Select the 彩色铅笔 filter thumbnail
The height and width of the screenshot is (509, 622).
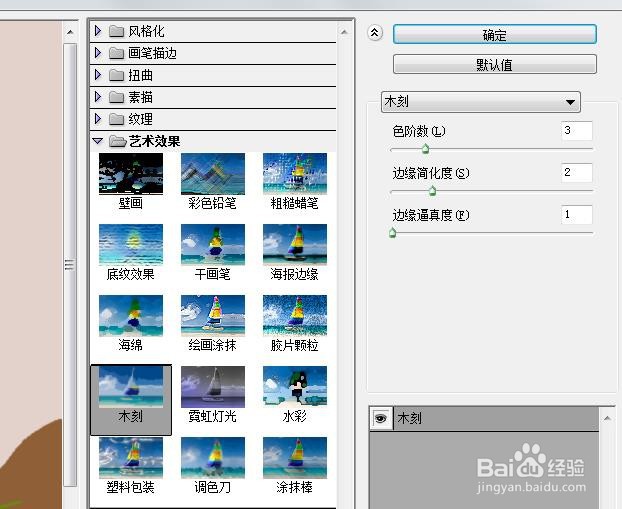[x=213, y=174]
